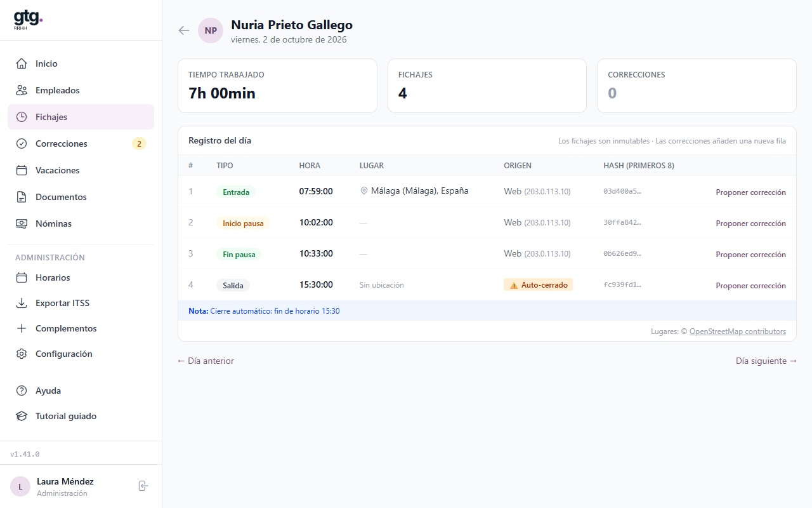Click the logout icon next to Laura Méndez
812x508 pixels.
[x=143, y=486]
